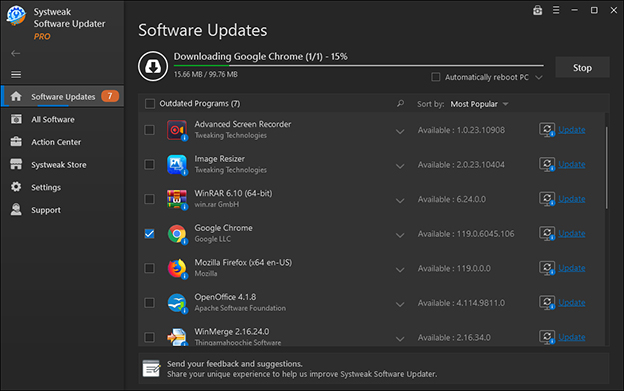This screenshot has height=391, width=624.
Task: Open the title bar menu lines icon
Action: coord(556,10)
